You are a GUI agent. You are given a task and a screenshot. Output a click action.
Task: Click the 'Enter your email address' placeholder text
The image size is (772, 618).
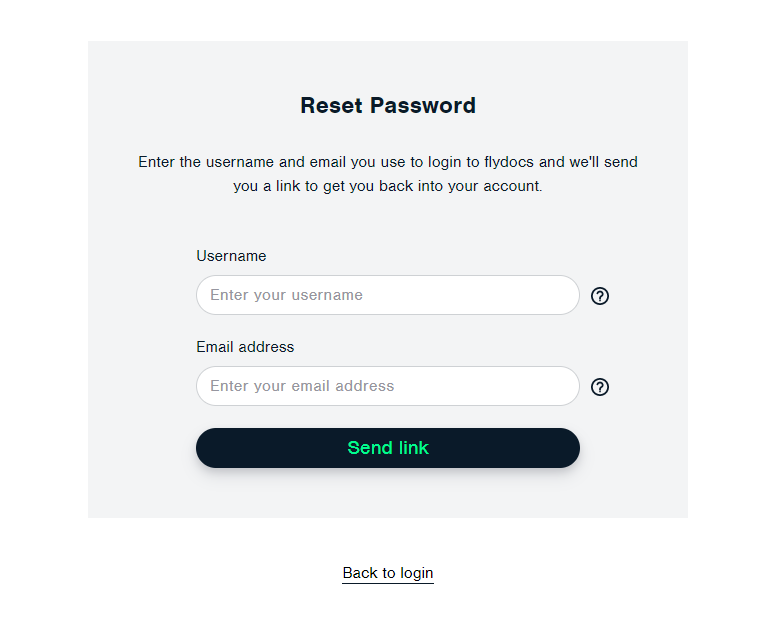302,386
